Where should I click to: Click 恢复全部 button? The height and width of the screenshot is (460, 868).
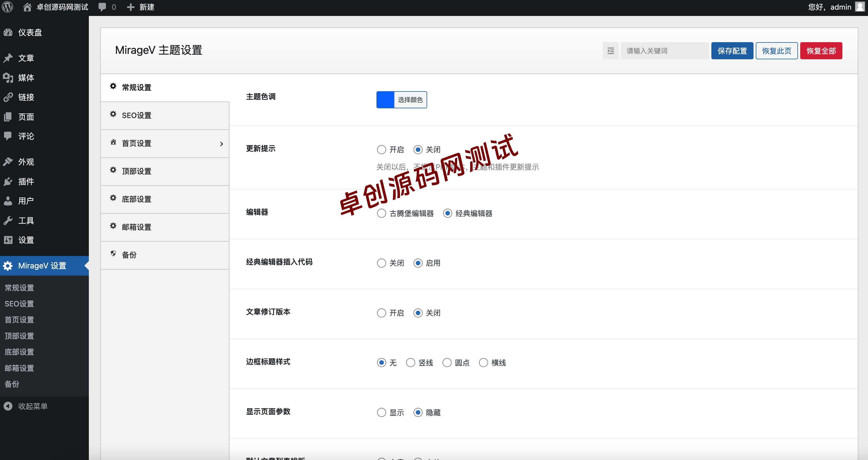pyautogui.click(x=821, y=51)
